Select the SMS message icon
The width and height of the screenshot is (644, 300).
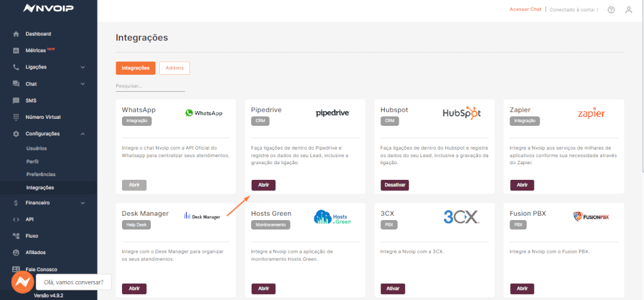pyautogui.click(x=16, y=100)
